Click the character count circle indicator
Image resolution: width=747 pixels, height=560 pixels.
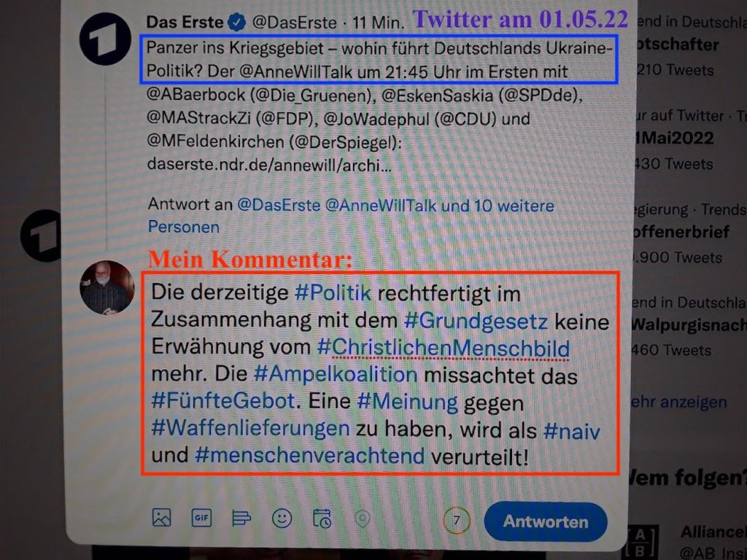tap(457, 521)
